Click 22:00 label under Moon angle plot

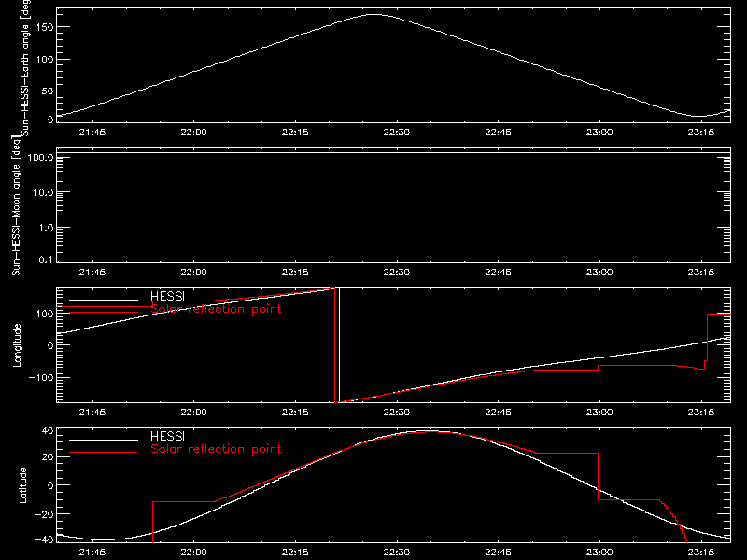pyautogui.click(x=194, y=273)
